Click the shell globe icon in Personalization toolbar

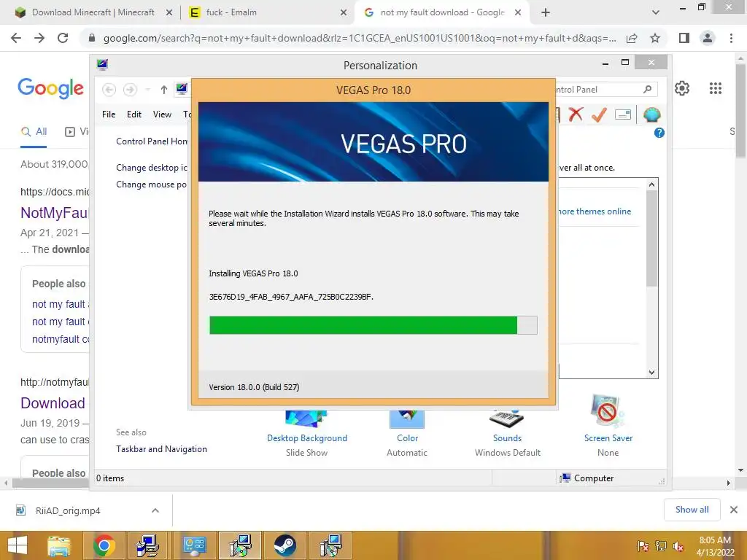coord(651,114)
